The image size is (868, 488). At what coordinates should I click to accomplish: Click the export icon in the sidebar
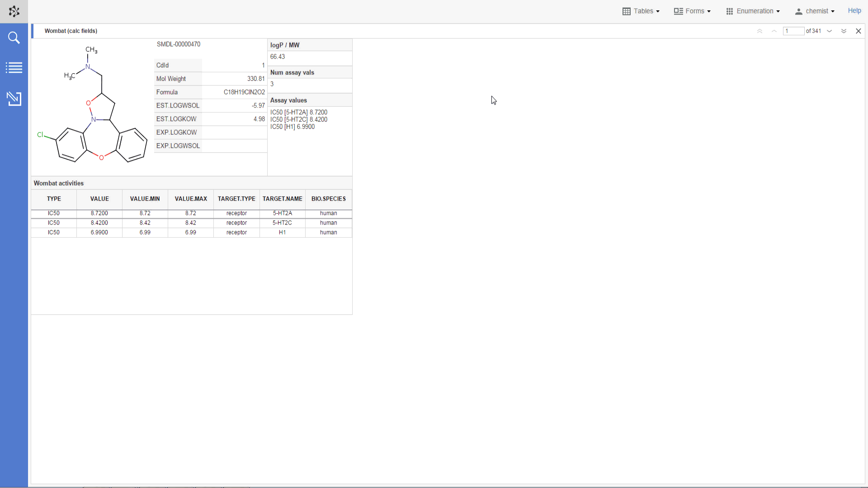coord(14,99)
